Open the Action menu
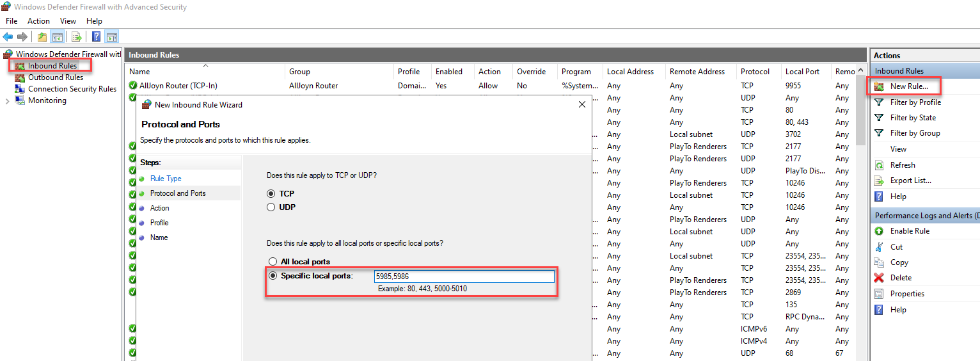This screenshot has width=980, height=361. tap(38, 21)
